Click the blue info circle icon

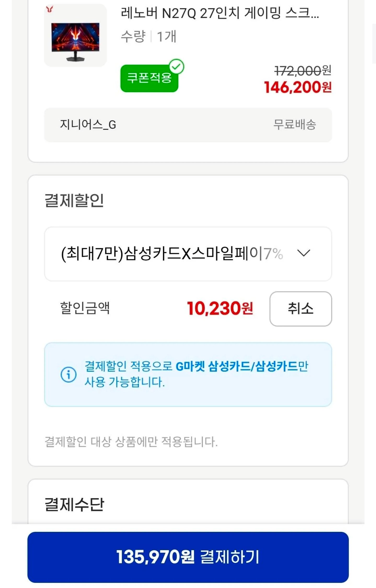[x=68, y=374]
